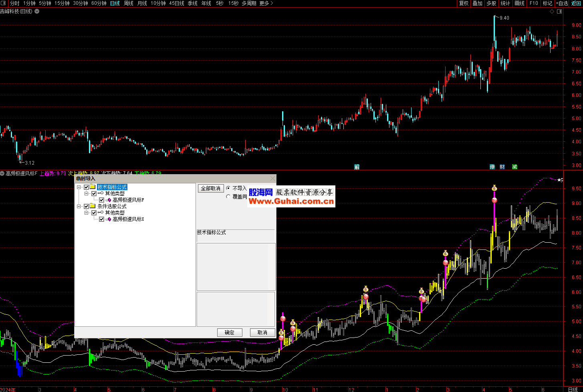This screenshot has width=583, height=392.
Task: Switch to the 15秒 timeframe
Action: tap(234, 3)
